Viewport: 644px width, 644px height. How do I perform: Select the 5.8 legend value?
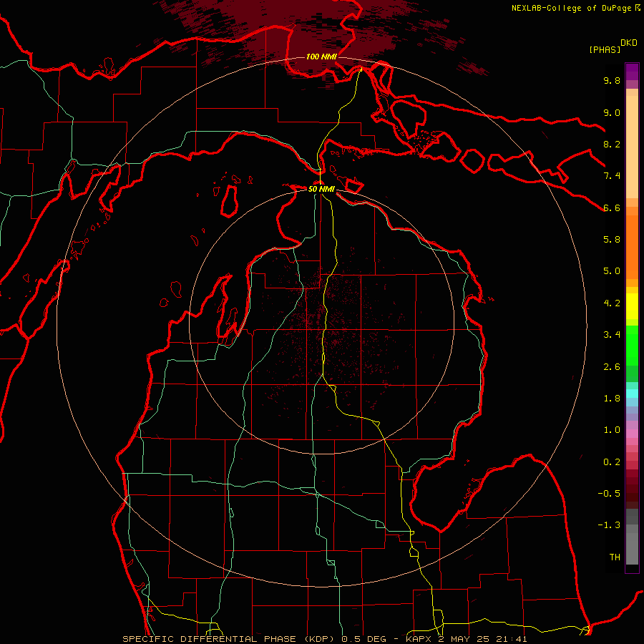(x=612, y=240)
